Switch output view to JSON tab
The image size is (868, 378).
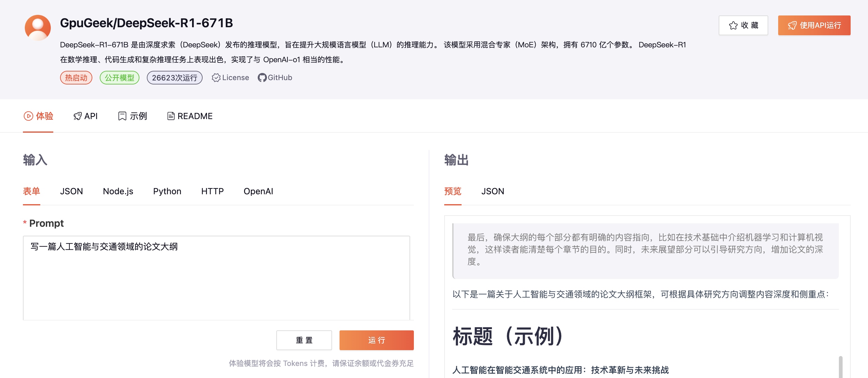pos(492,191)
